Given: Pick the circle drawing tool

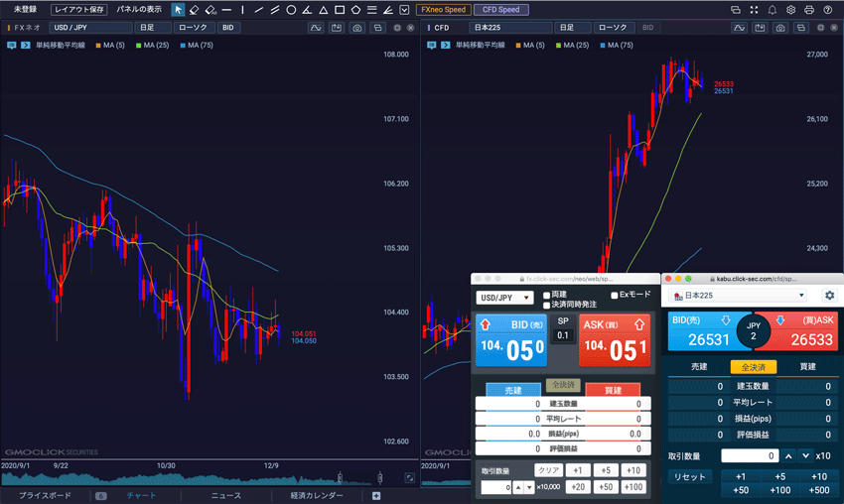Looking at the screenshot, I should (x=291, y=10).
